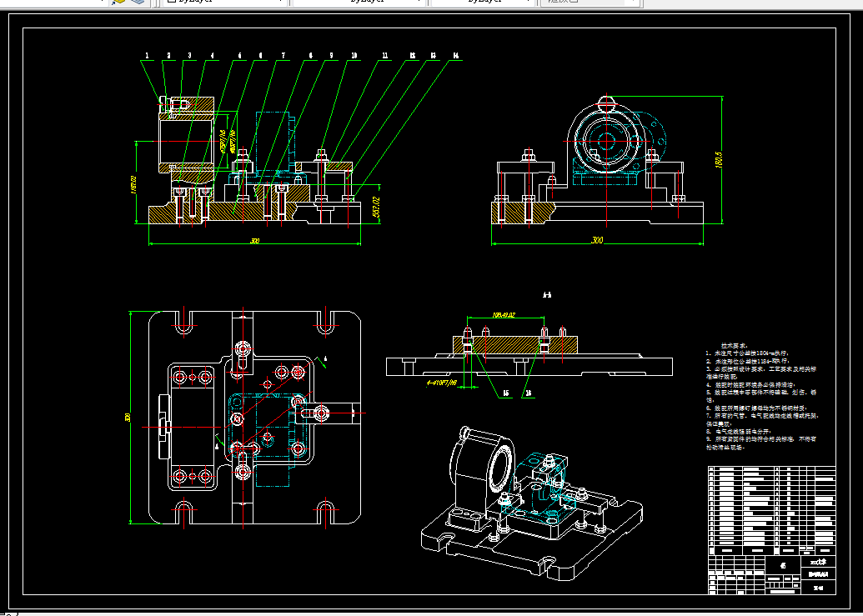Select technical requirement note 6 text line

pos(756,408)
